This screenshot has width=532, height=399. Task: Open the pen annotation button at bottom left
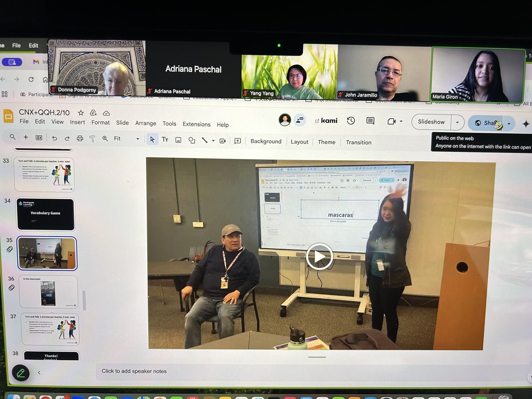pos(20,373)
